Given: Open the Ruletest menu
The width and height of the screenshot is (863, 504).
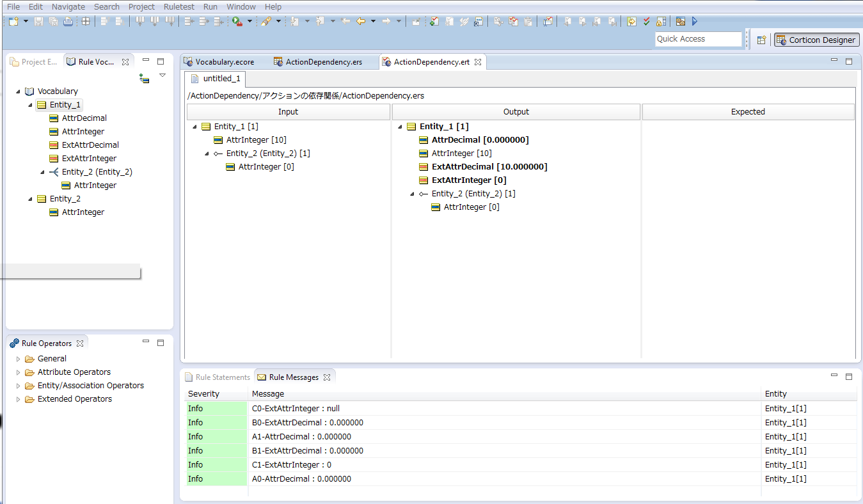Looking at the screenshot, I should (x=179, y=6).
